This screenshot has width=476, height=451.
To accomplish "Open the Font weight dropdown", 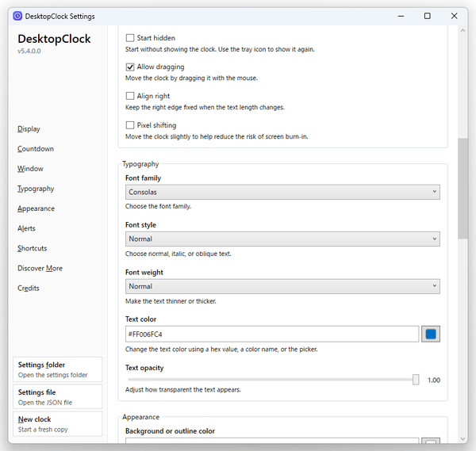I will (x=282, y=286).
